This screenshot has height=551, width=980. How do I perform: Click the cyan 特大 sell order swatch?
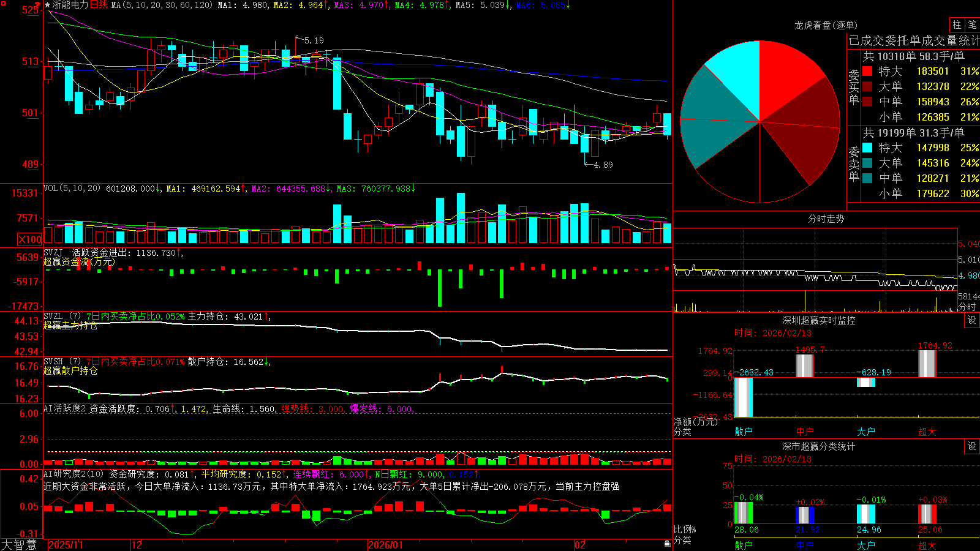pos(867,148)
